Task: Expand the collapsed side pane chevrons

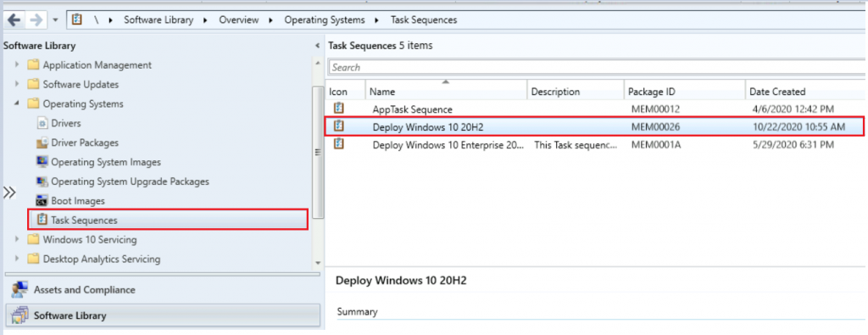Action: pyautogui.click(x=9, y=193)
